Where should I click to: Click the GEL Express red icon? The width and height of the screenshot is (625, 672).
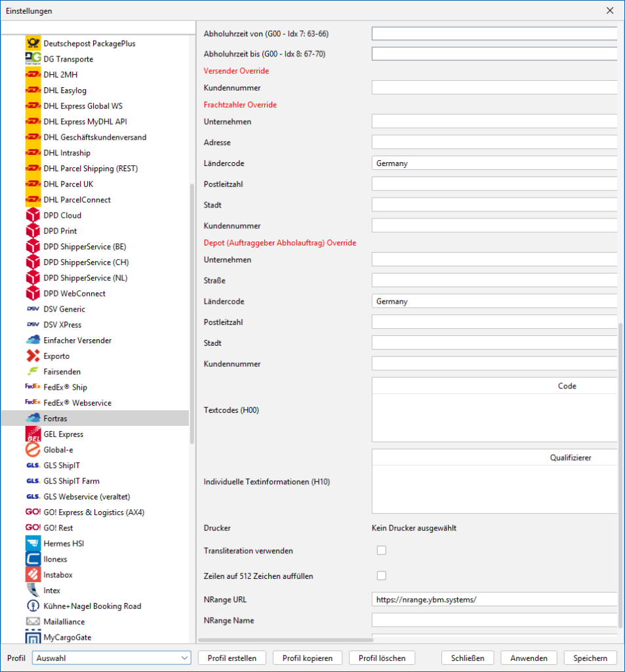[x=33, y=434]
